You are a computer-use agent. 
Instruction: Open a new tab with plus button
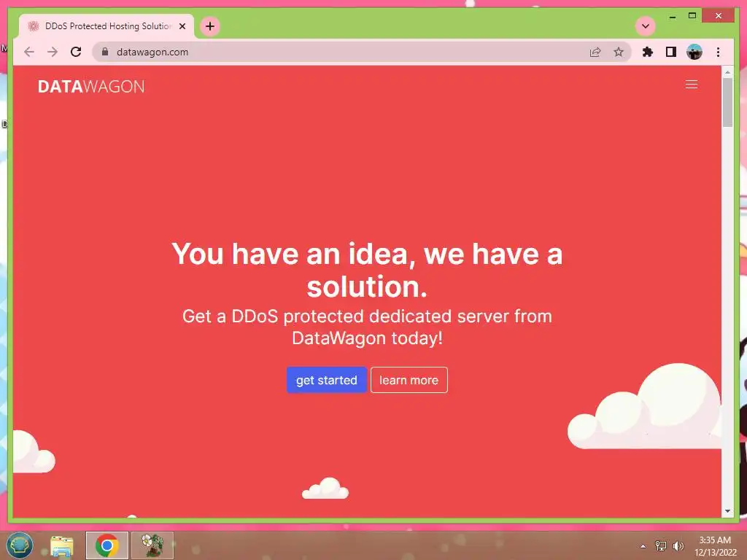pyautogui.click(x=210, y=26)
